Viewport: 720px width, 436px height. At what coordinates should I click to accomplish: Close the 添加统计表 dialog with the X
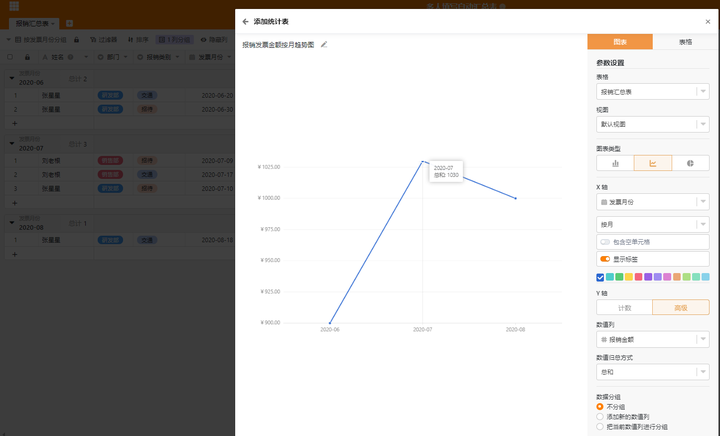[708, 22]
